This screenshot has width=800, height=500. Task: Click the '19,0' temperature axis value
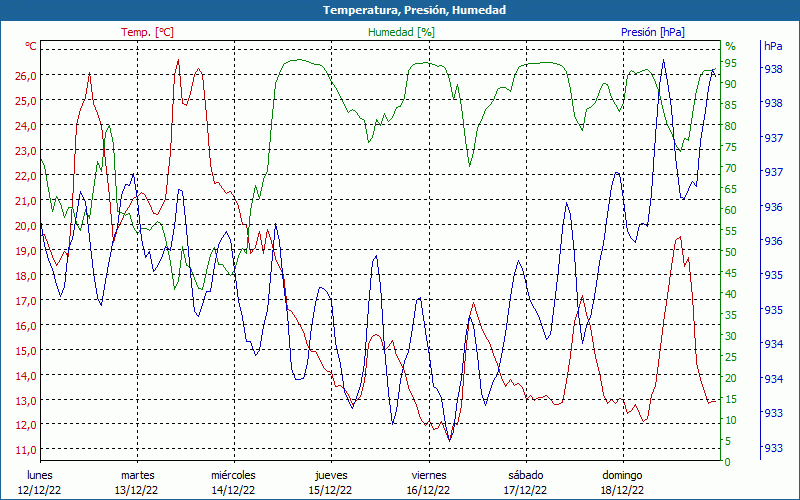[x=25, y=251]
